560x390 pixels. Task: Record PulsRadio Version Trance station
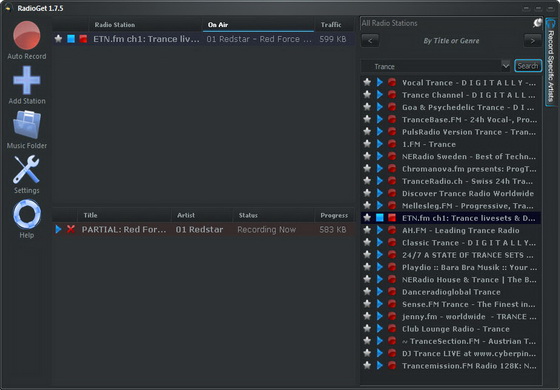392,132
